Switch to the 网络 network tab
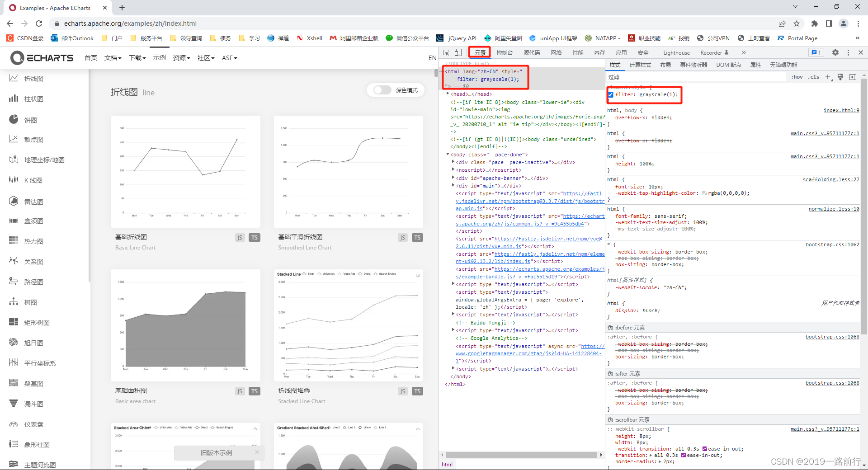The width and height of the screenshot is (868, 470). 556,52
